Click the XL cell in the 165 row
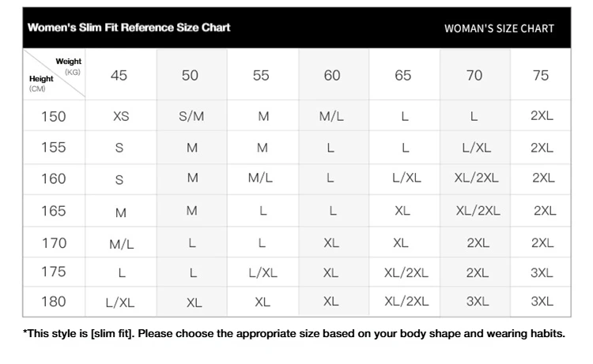The image size is (593, 364). (x=402, y=211)
